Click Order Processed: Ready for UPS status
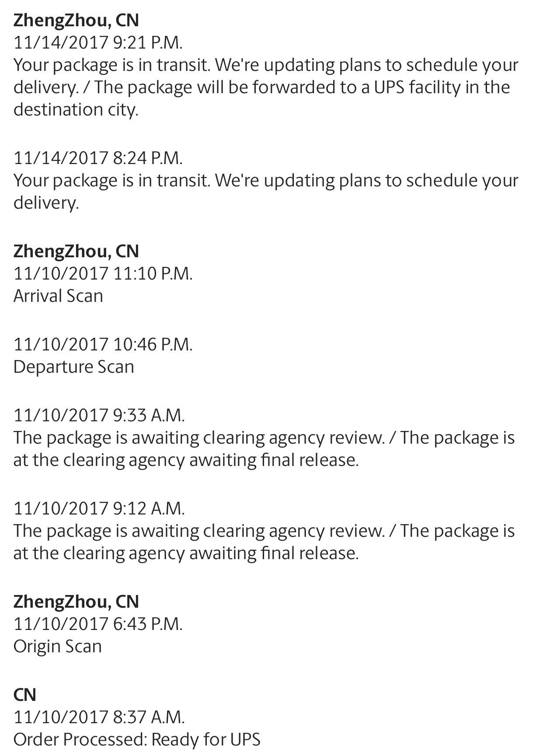Viewport: 543px width, 756px height. (137, 739)
